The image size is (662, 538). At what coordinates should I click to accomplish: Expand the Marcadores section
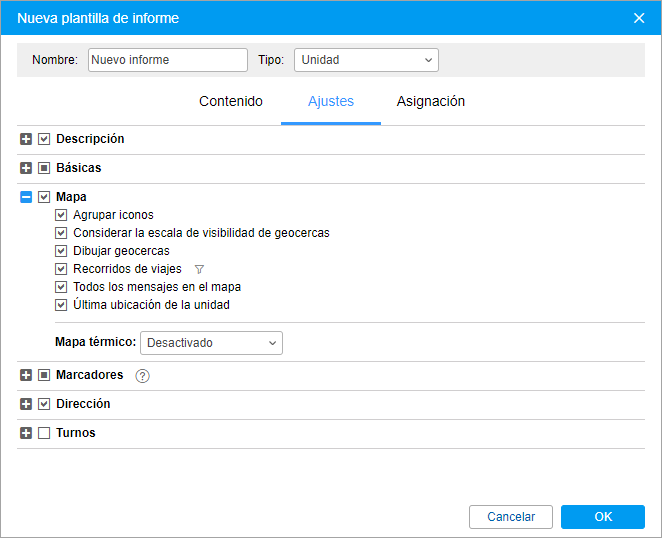click(26, 376)
